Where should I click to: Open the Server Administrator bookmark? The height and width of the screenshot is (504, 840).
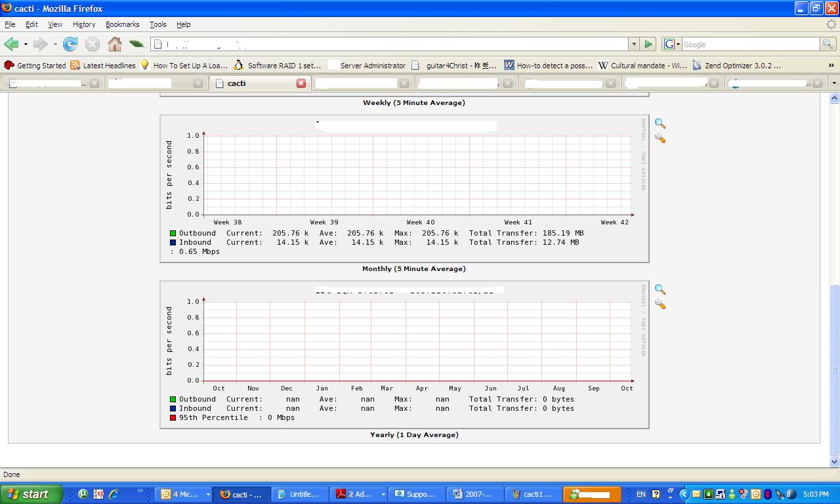(366, 65)
